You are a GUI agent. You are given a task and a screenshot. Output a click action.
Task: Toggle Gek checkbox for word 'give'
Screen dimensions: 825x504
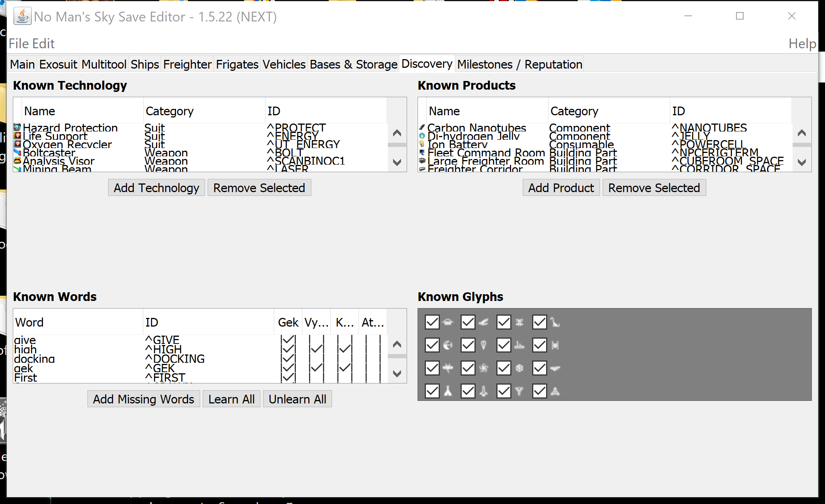click(x=288, y=340)
